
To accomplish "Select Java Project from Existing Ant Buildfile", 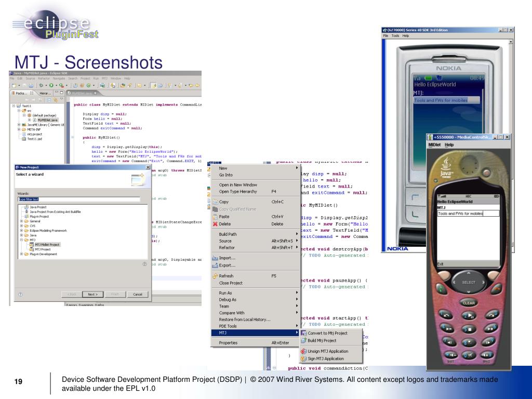I will point(55,212).
